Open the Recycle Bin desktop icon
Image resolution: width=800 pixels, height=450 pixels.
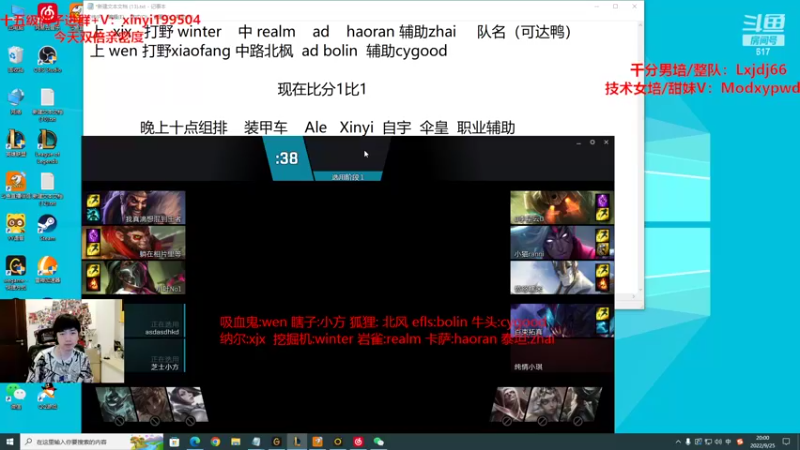click(16, 59)
